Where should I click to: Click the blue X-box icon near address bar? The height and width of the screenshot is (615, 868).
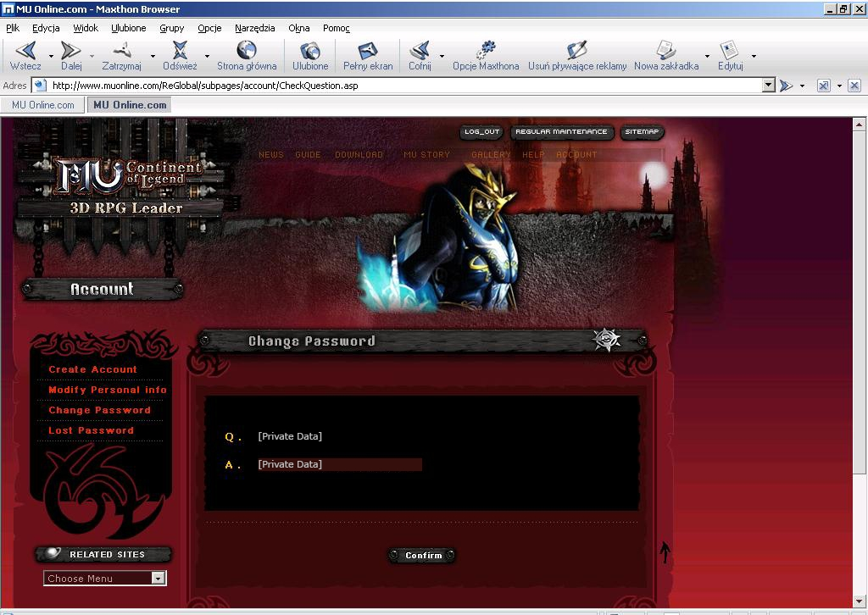coord(824,86)
